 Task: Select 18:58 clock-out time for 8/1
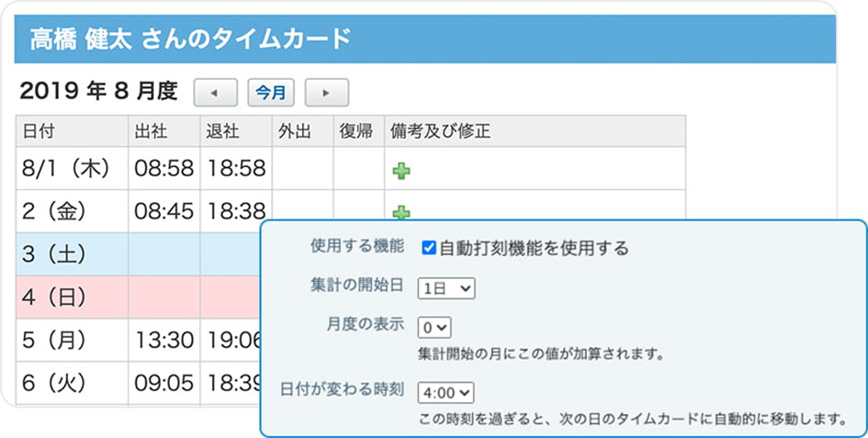pos(236,169)
